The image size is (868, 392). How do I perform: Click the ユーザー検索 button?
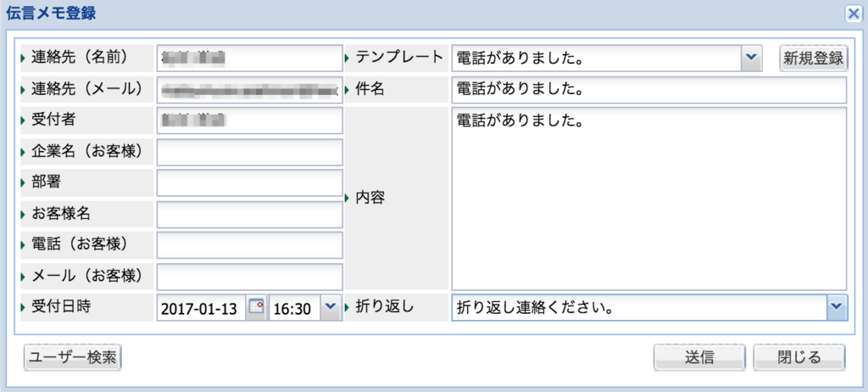[73, 357]
